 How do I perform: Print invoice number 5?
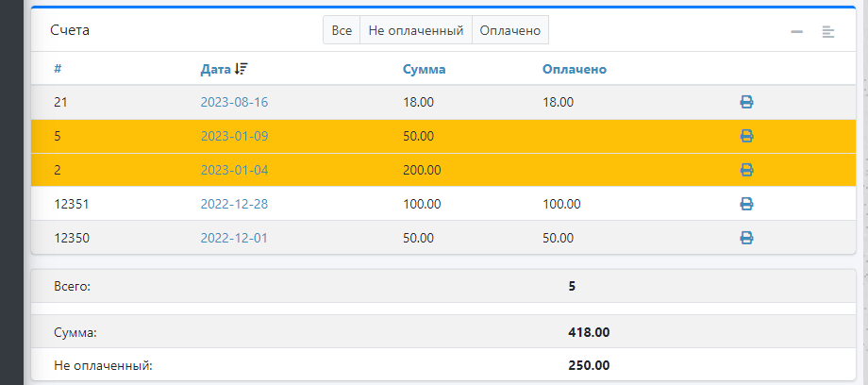click(x=746, y=136)
